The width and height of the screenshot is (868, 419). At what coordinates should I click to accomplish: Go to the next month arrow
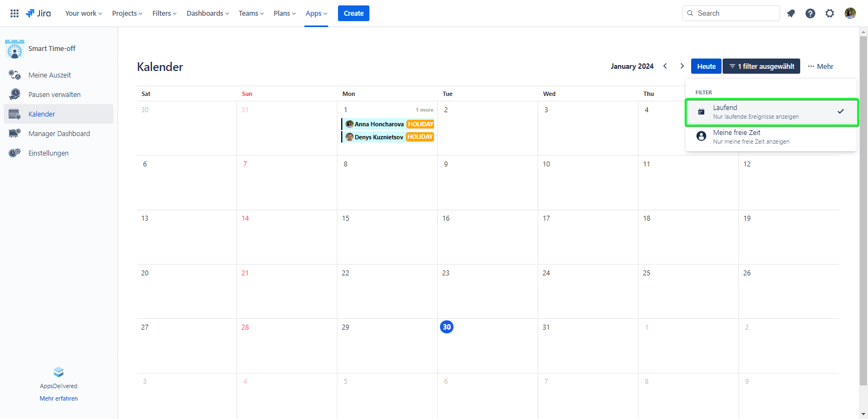(x=682, y=66)
